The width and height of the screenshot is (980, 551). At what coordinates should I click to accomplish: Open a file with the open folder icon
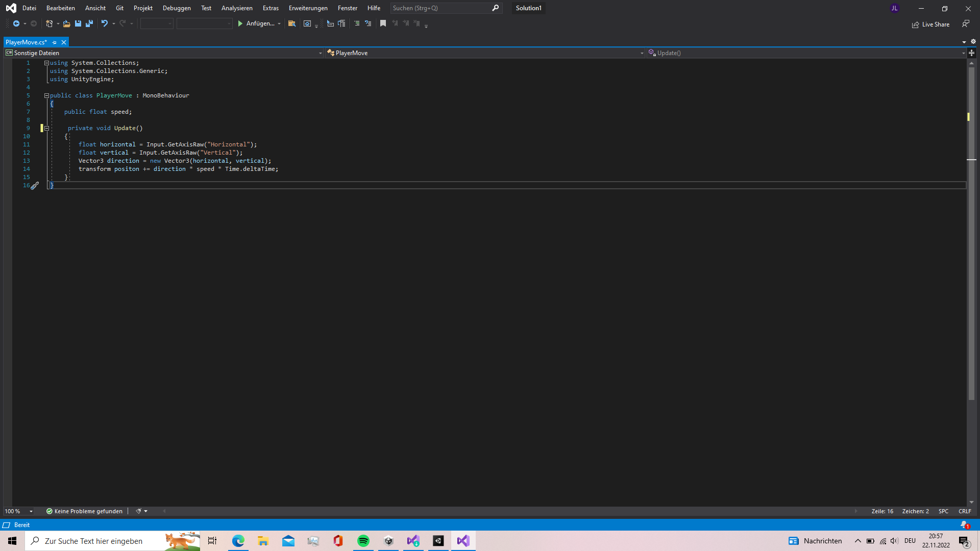(x=66, y=23)
